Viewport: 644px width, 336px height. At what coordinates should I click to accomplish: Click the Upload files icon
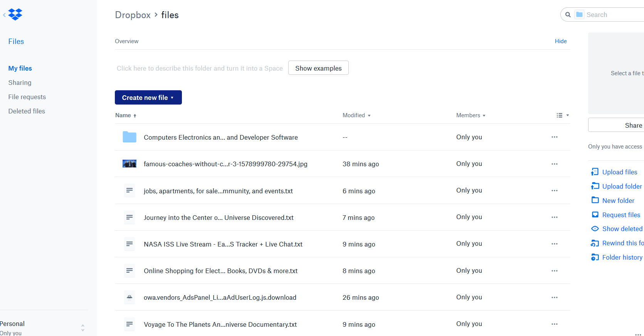click(595, 172)
